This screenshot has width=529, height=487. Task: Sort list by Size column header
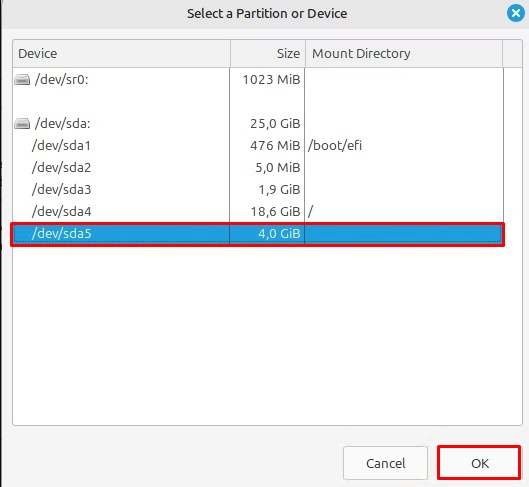tap(268, 53)
